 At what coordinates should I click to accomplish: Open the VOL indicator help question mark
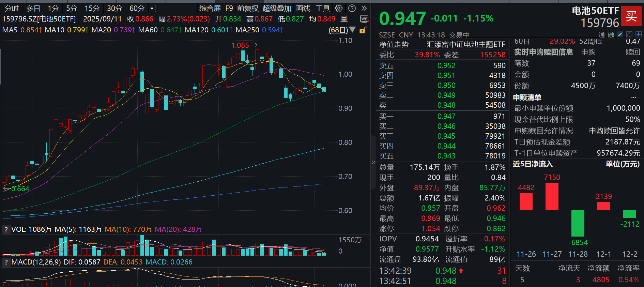[x=6, y=230]
